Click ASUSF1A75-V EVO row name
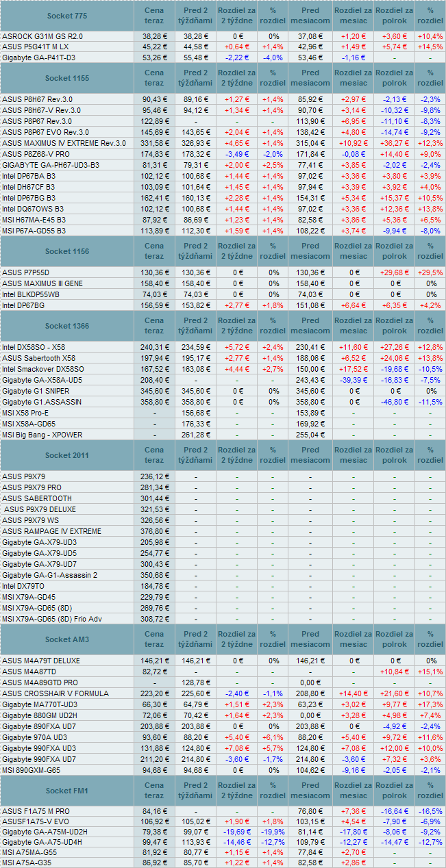Viewport: 446px width, 868px height. [36, 823]
